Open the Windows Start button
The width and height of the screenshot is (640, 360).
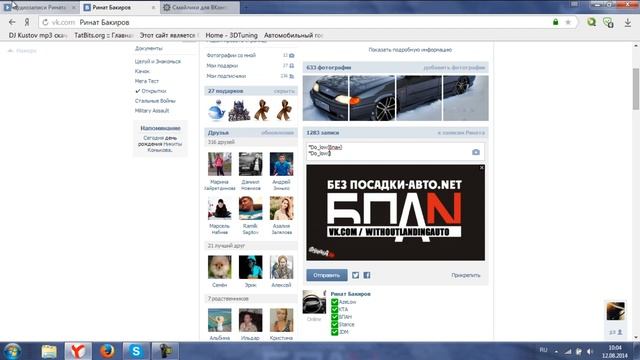[x=13, y=351]
